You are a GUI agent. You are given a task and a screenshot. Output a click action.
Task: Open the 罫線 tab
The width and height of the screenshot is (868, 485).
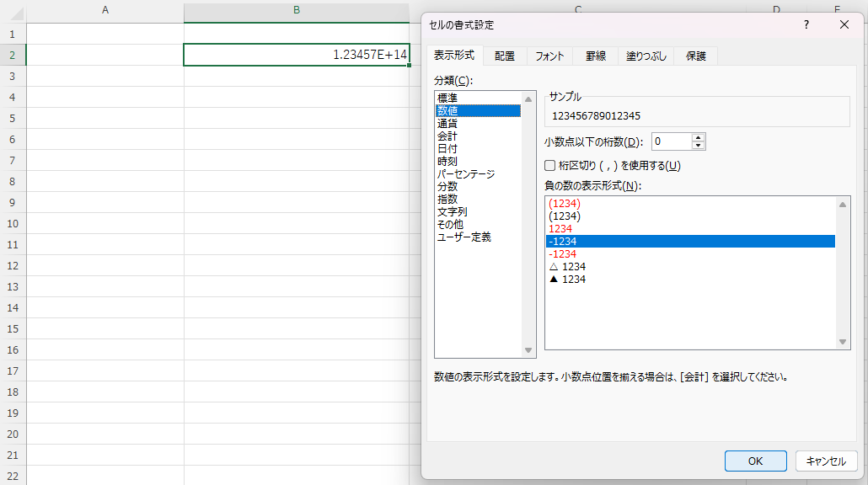tap(596, 56)
